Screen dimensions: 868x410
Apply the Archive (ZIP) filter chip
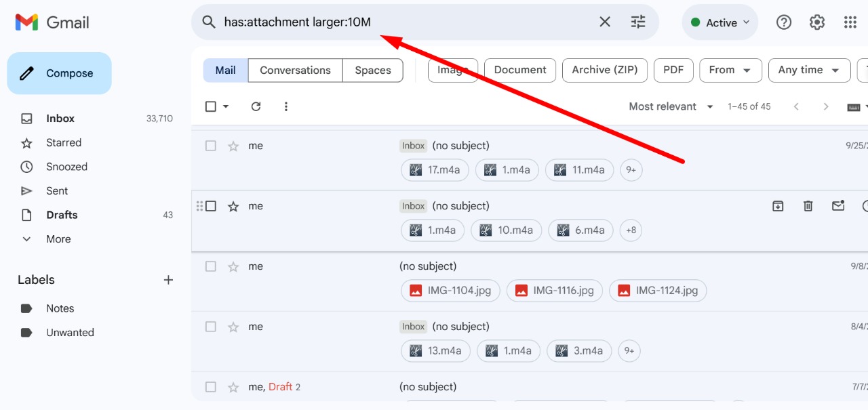[605, 70]
